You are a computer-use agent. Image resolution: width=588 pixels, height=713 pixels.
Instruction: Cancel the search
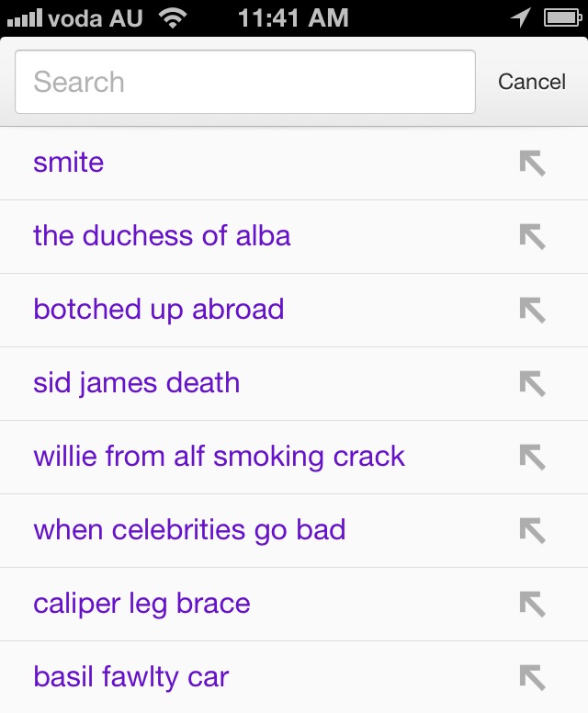(x=532, y=82)
